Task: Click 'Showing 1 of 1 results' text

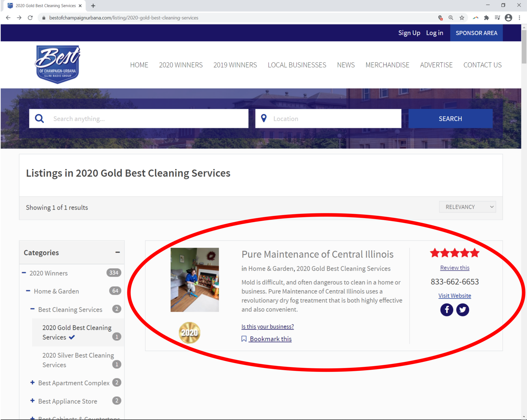Action: 57,207
